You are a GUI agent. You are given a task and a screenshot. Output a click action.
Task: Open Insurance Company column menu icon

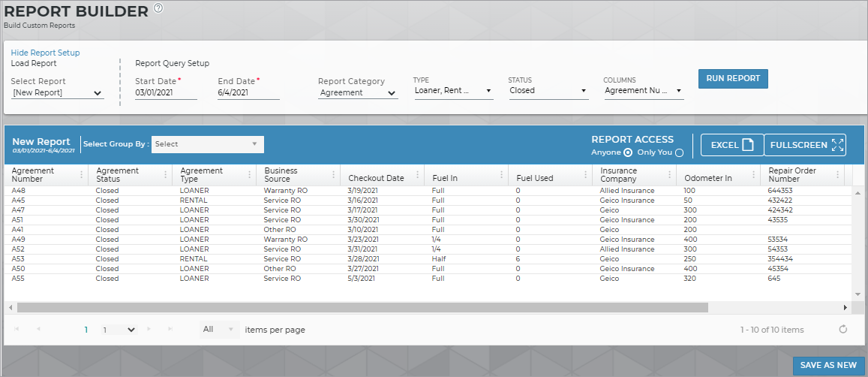click(x=669, y=175)
